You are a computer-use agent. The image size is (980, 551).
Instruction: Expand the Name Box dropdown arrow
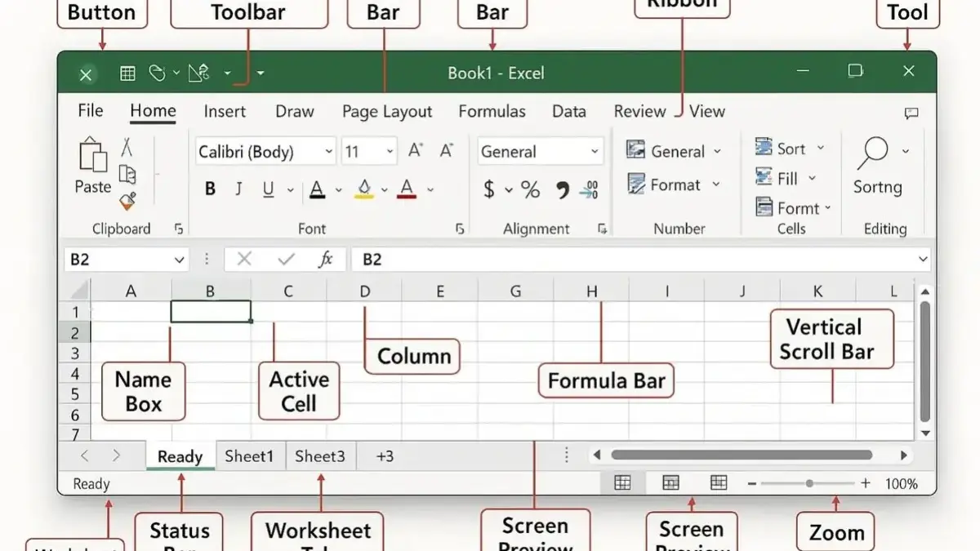click(179, 260)
